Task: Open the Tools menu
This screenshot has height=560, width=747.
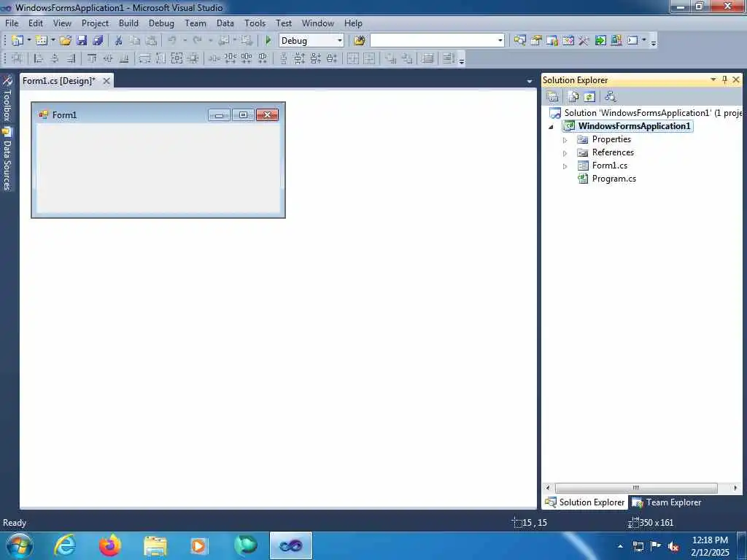Action: (255, 23)
